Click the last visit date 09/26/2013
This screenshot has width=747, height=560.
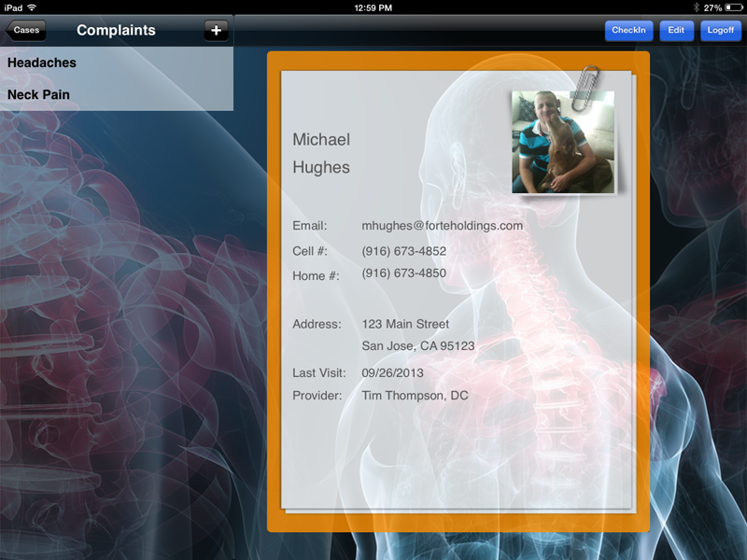coord(392,372)
